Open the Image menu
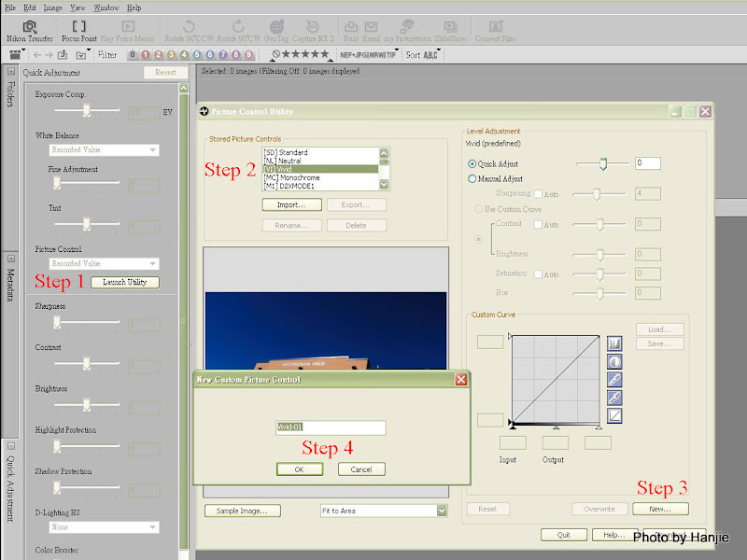This screenshot has height=560, width=747. click(53, 7)
